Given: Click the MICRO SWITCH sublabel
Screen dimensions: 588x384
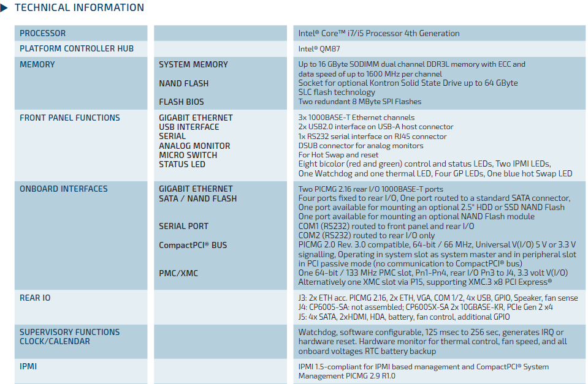Looking at the screenshot, I should [188, 155].
